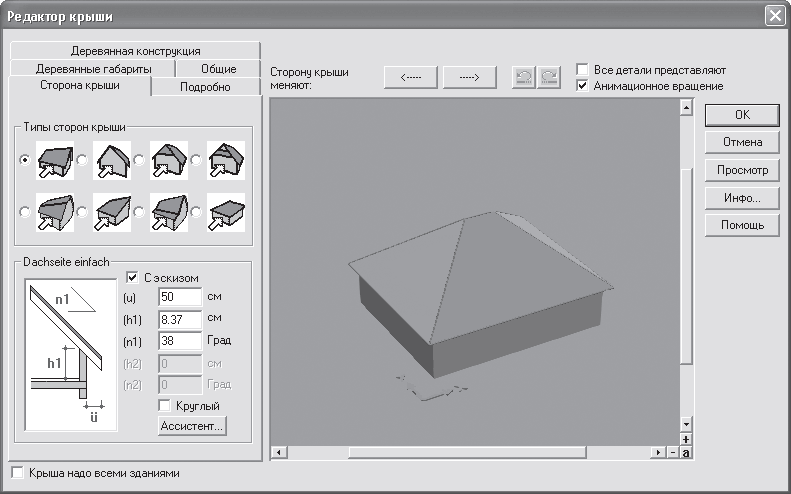Click the redo rotation icon
791x494 pixels.
tap(547, 79)
